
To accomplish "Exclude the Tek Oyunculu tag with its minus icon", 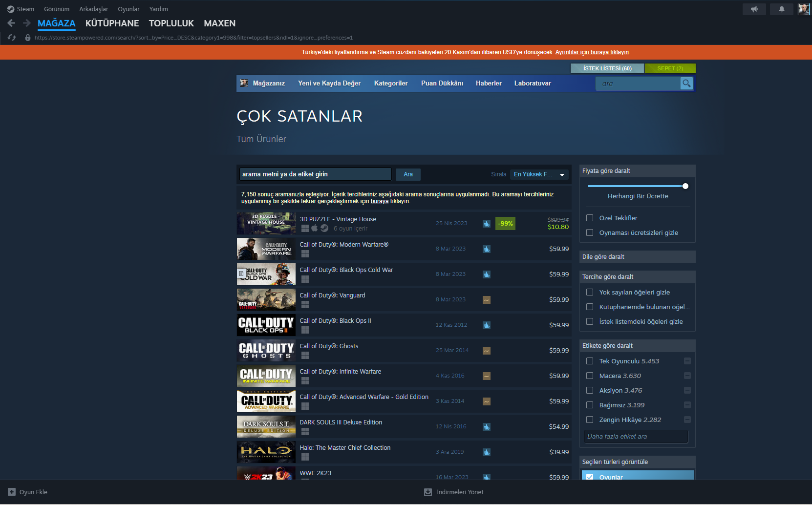I will click(x=687, y=361).
